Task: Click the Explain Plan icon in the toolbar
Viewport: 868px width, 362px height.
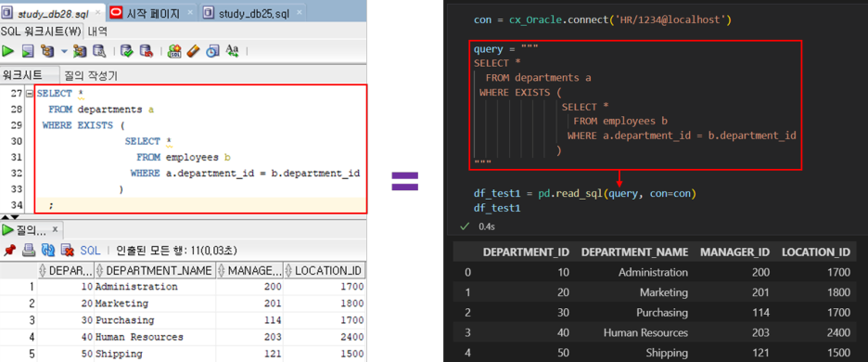Action: [x=47, y=51]
